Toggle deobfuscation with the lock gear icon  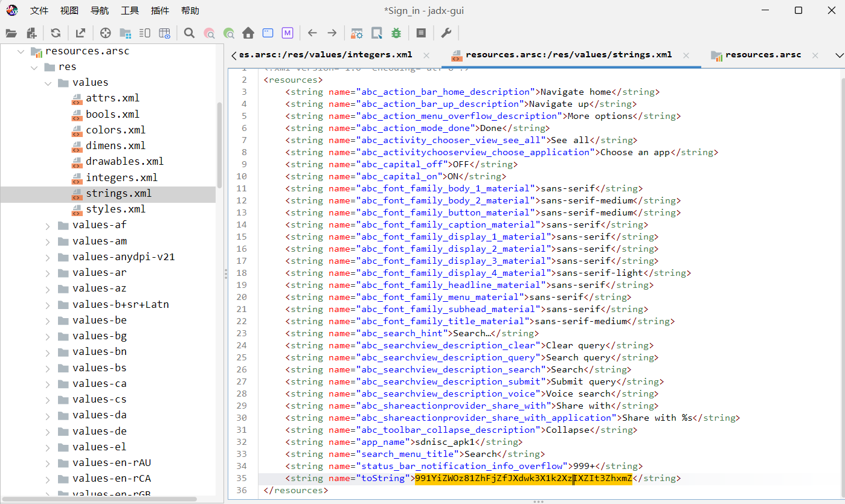(357, 33)
